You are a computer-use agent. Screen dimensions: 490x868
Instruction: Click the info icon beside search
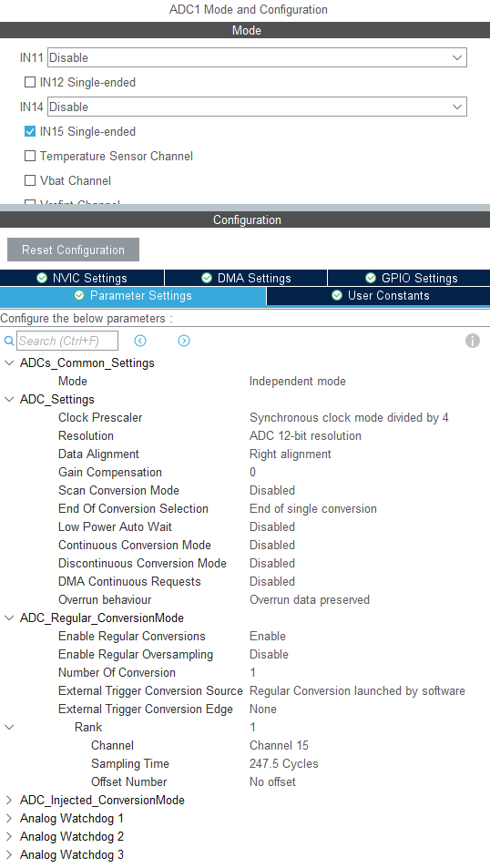473,341
